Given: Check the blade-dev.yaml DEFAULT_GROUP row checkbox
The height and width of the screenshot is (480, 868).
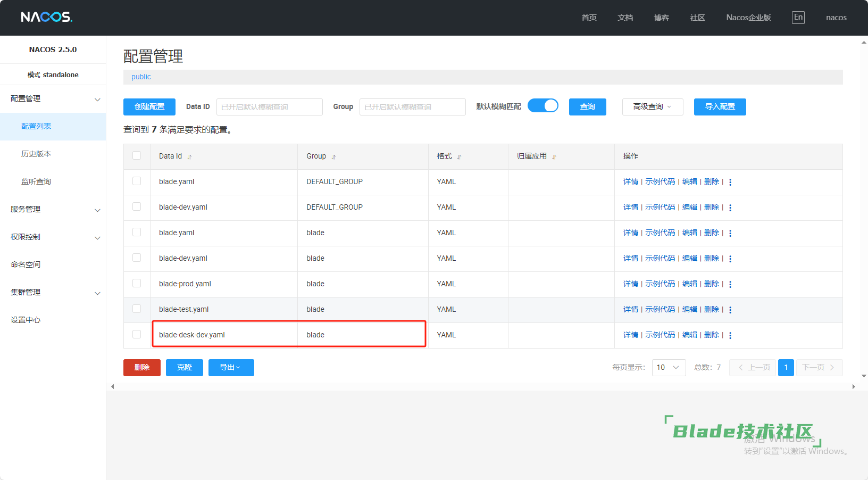Looking at the screenshot, I should (x=137, y=206).
